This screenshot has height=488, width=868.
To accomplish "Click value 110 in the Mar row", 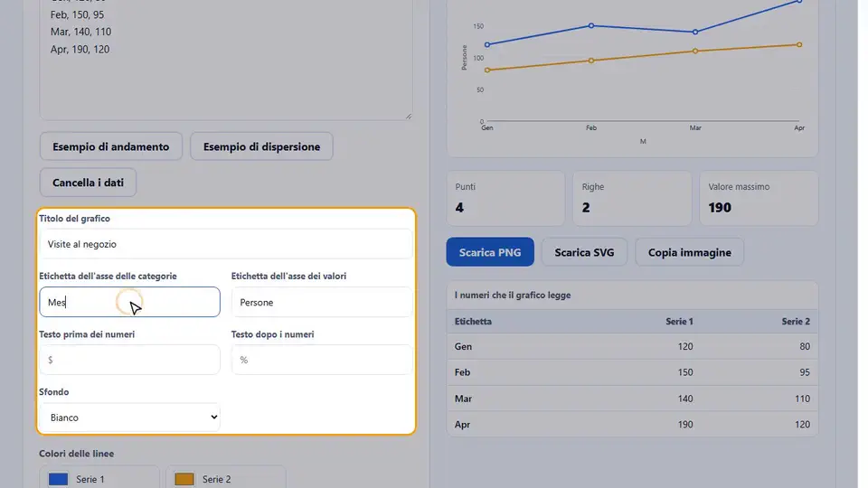I will pos(802,399).
